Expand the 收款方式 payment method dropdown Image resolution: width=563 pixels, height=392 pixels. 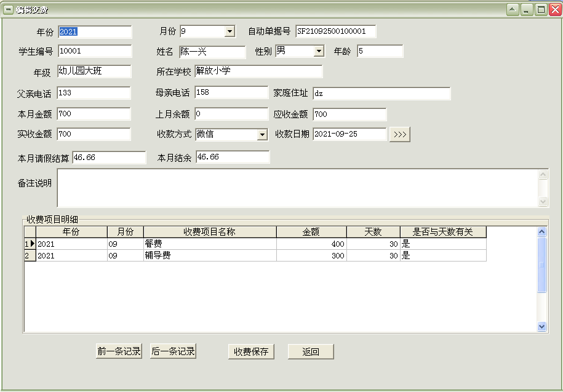point(262,135)
